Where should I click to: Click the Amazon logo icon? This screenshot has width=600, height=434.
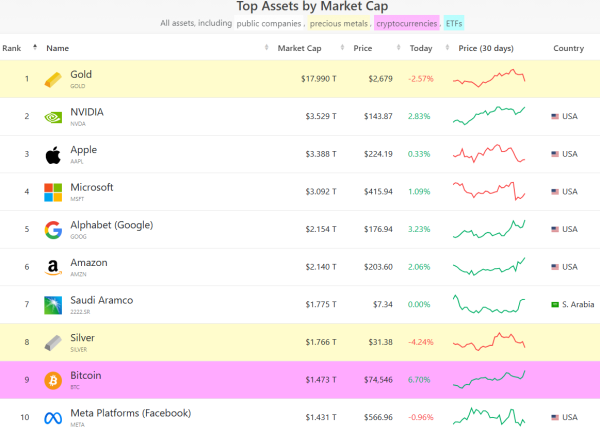point(53,268)
